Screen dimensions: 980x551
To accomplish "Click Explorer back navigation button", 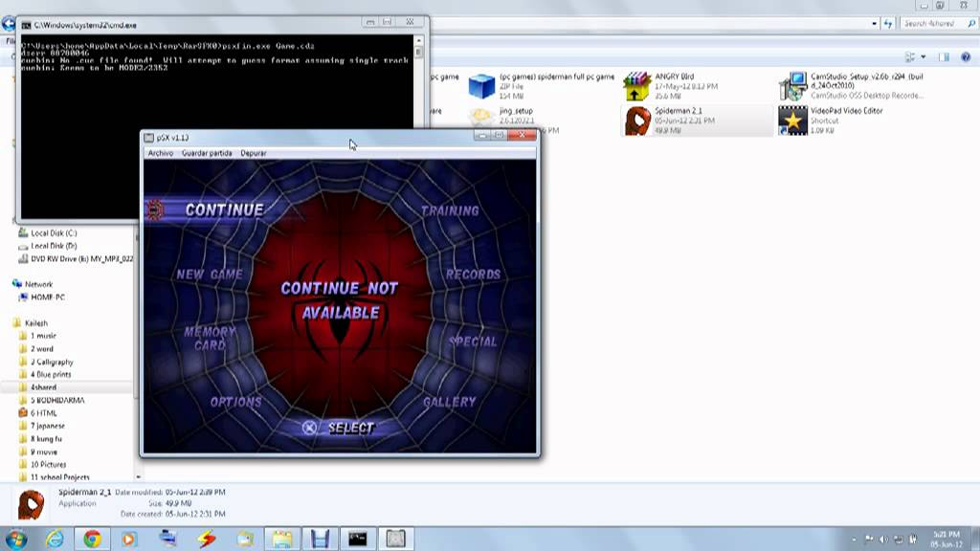I will point(8,24).
